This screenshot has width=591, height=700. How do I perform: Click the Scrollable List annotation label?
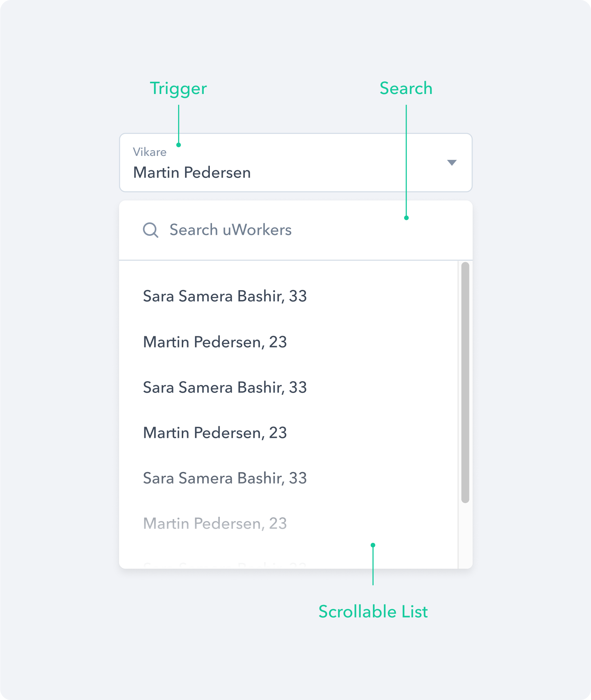click(x=373, y=612)
